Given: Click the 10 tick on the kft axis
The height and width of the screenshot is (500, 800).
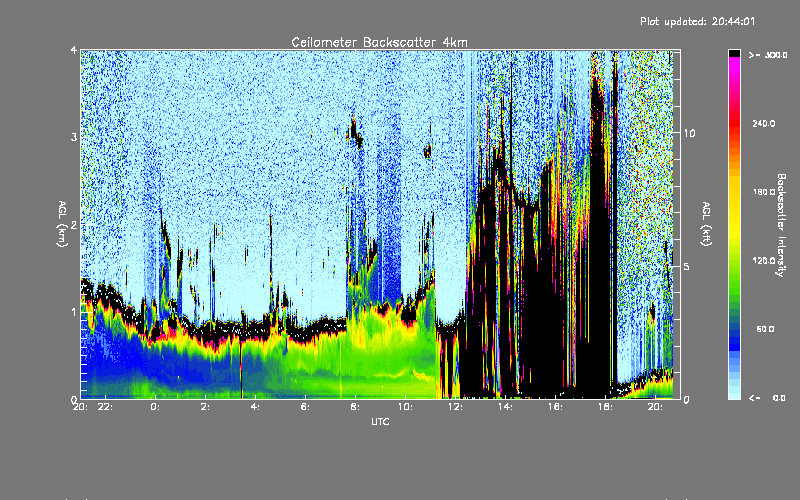Looking at the screenshot, I should pyautogui.click(x=689, y=133).
